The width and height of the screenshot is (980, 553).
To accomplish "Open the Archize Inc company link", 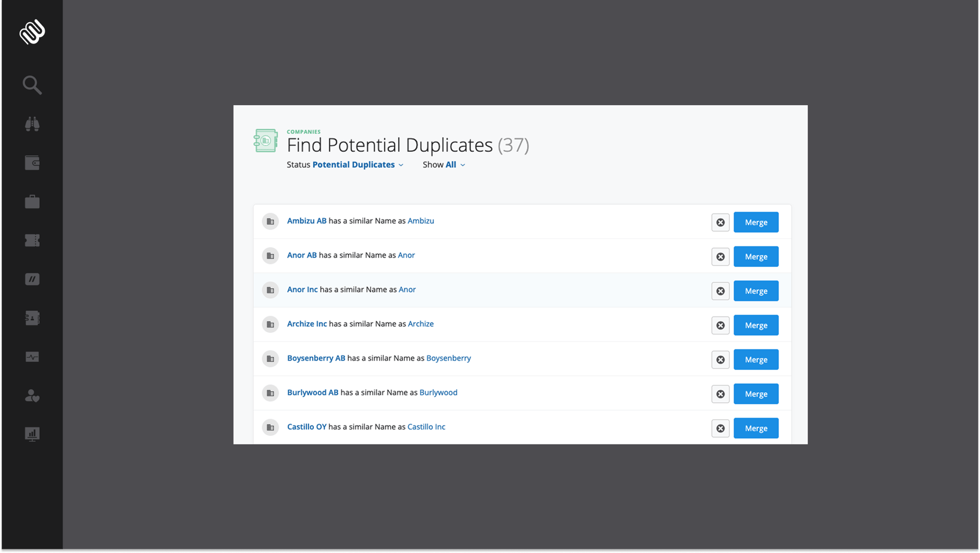I will 307,324.
